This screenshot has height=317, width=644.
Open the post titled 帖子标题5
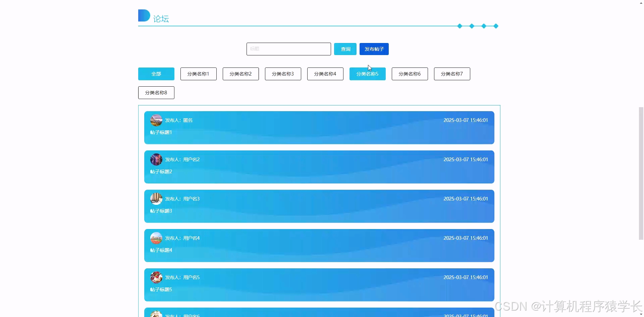point(161,289)
